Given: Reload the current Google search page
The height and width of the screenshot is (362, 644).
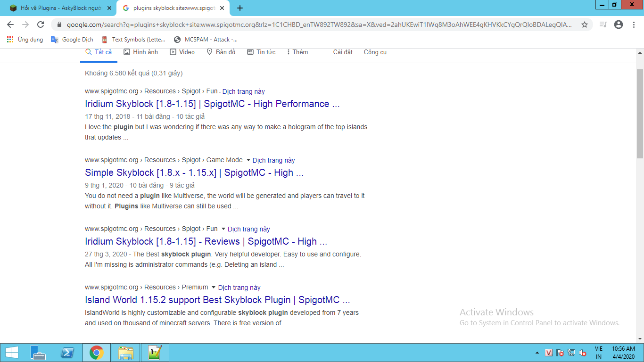Looking at the screenshot, I should coord(41,25).
